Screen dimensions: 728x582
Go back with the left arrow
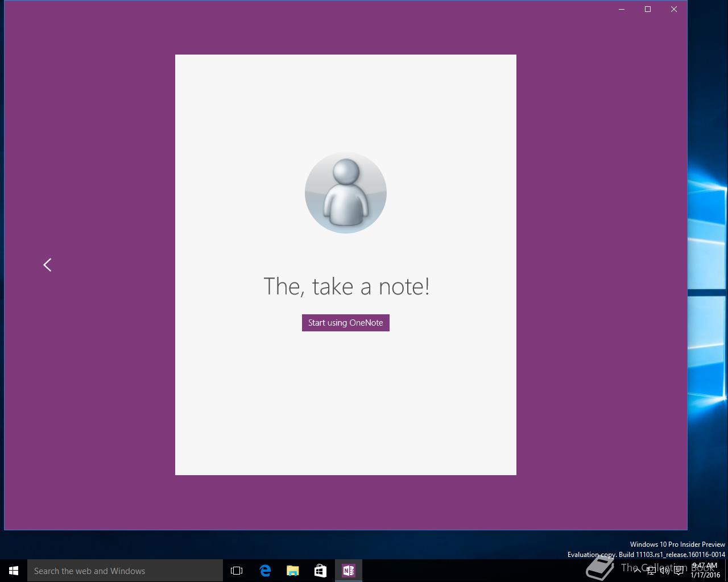pyautogui.click(x=47, y=265)
